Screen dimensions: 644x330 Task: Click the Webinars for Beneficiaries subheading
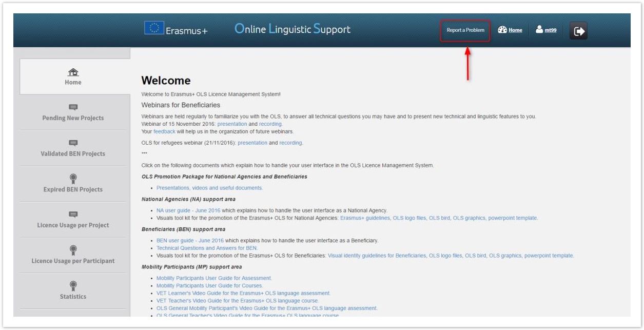point(181,105)
